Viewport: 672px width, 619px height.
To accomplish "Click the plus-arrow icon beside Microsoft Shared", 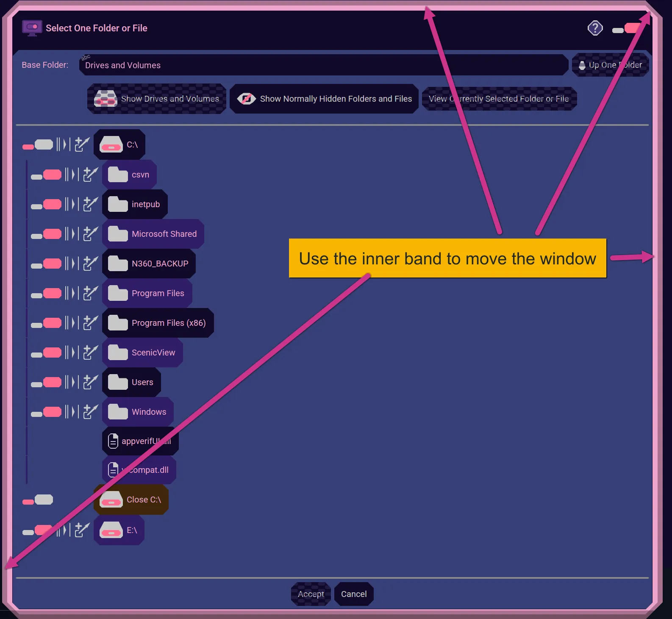I will point(91,233).
